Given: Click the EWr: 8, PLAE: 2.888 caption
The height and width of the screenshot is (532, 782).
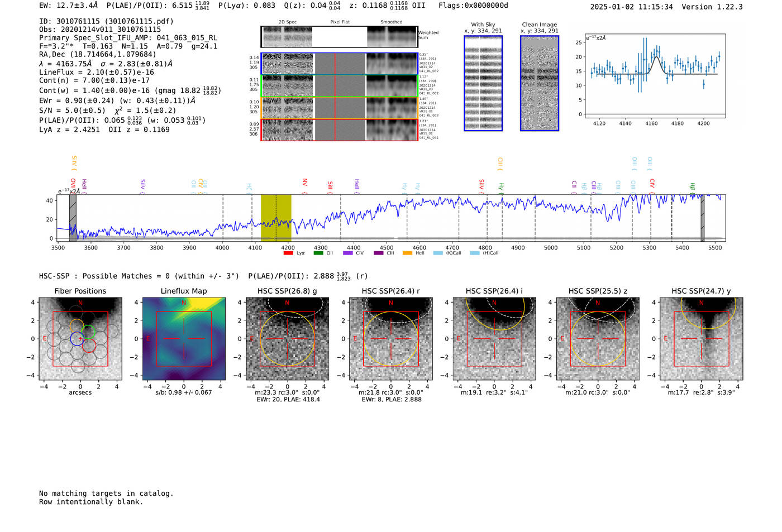Looking at the screenshot, I should pyautogui.click(x=392, y=400).
